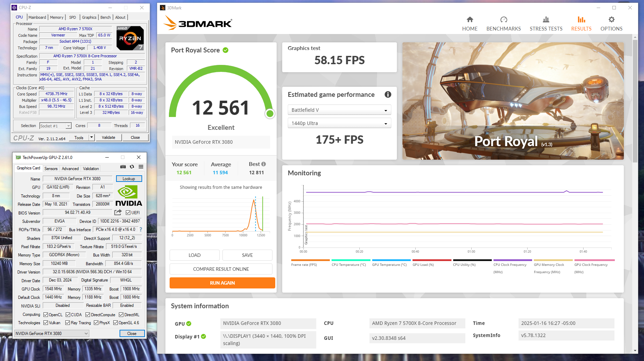Open STRESS TESTS in 3DMark

pos(546,24)
